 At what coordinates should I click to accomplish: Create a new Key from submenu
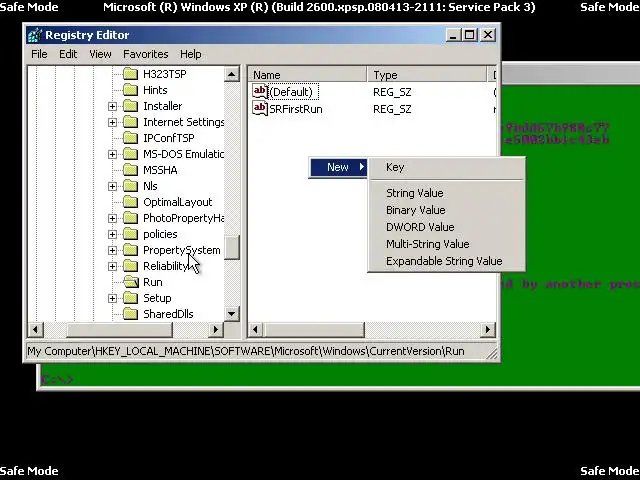pyautogui.click(x=447, y=167)
